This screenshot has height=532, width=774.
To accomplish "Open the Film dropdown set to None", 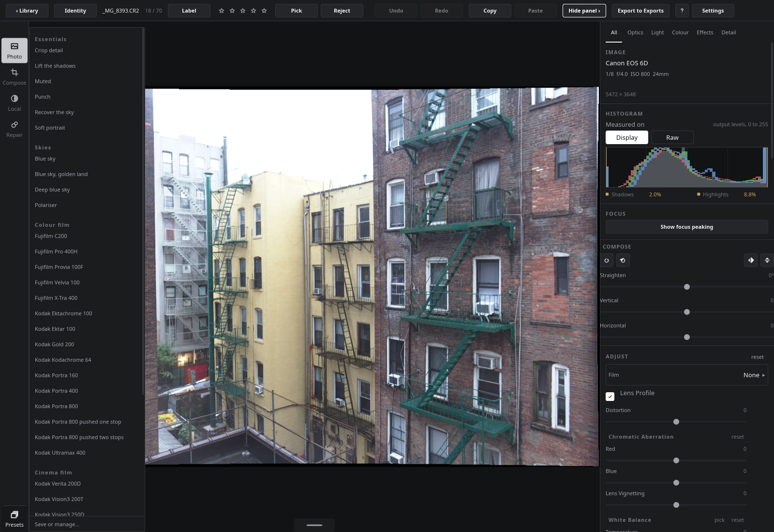I will coord(687,375).
